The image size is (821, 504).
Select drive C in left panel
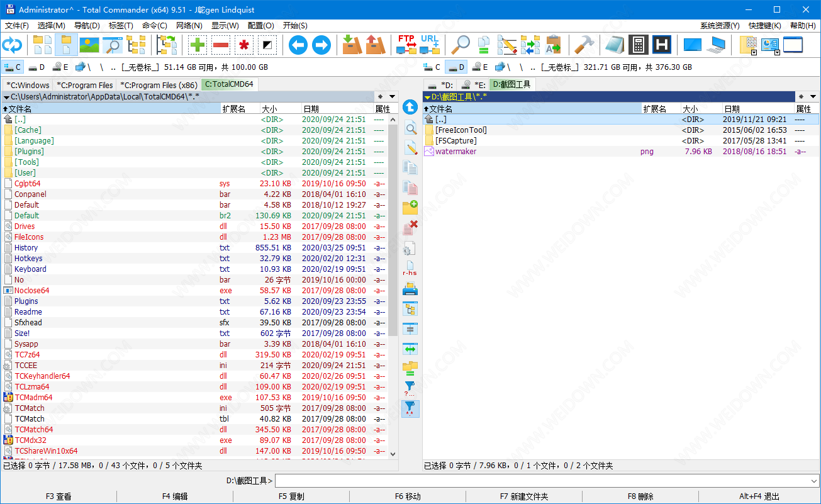tap(13, 67)
